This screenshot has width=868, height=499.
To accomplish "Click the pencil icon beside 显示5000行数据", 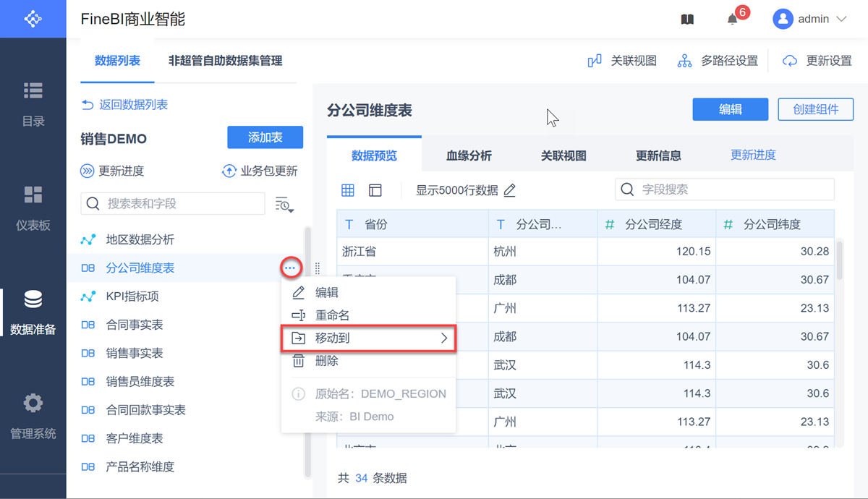I will tap(510, 190).
